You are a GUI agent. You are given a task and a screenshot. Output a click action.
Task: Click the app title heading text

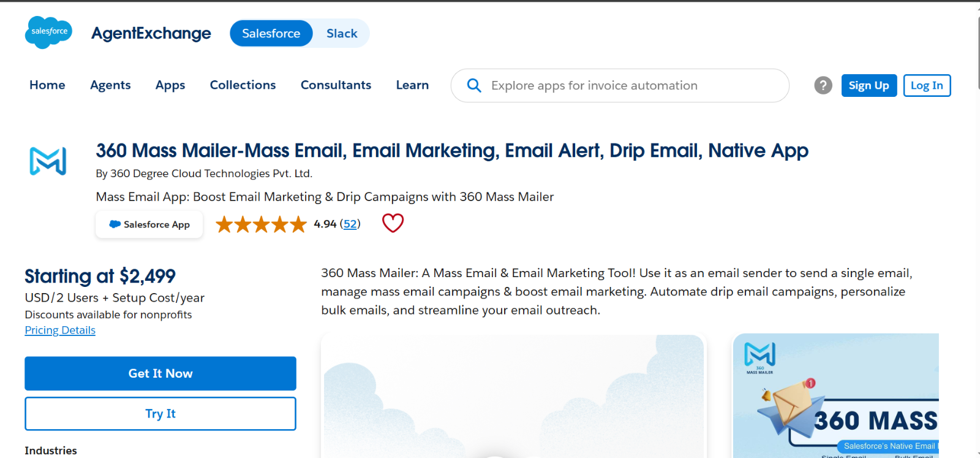452,150
